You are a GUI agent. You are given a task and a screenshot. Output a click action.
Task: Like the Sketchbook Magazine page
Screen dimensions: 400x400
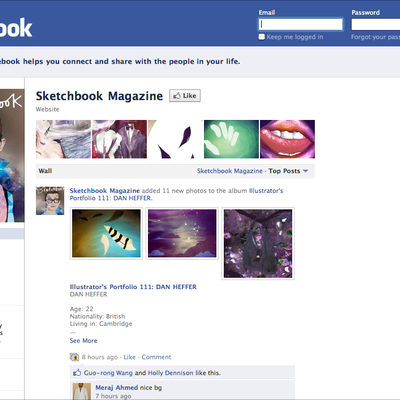point(185,96)
